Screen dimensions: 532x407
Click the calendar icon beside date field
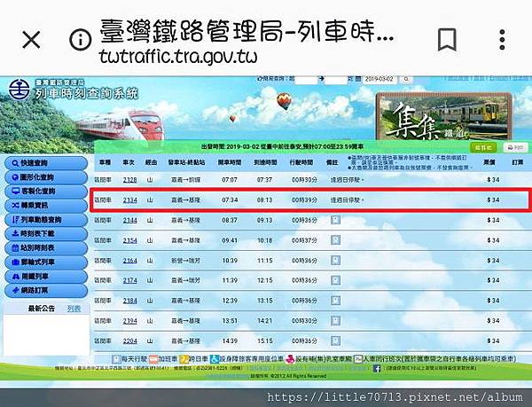(358, 80)
